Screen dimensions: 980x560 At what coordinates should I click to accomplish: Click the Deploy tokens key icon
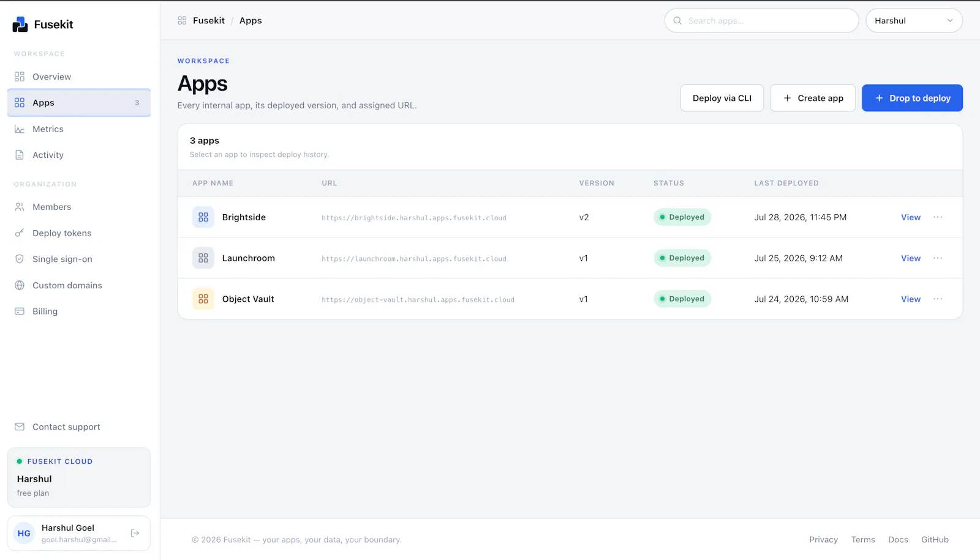[x=20, y=233]
